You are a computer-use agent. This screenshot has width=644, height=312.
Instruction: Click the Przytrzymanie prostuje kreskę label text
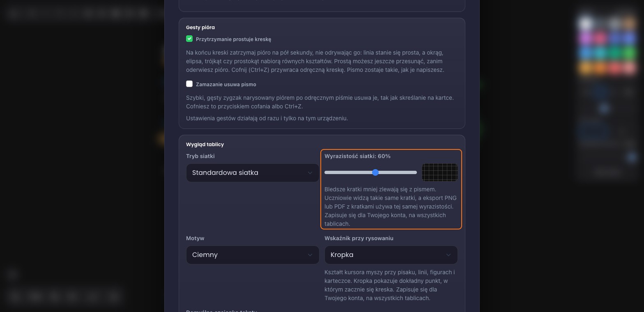[233, 39]
